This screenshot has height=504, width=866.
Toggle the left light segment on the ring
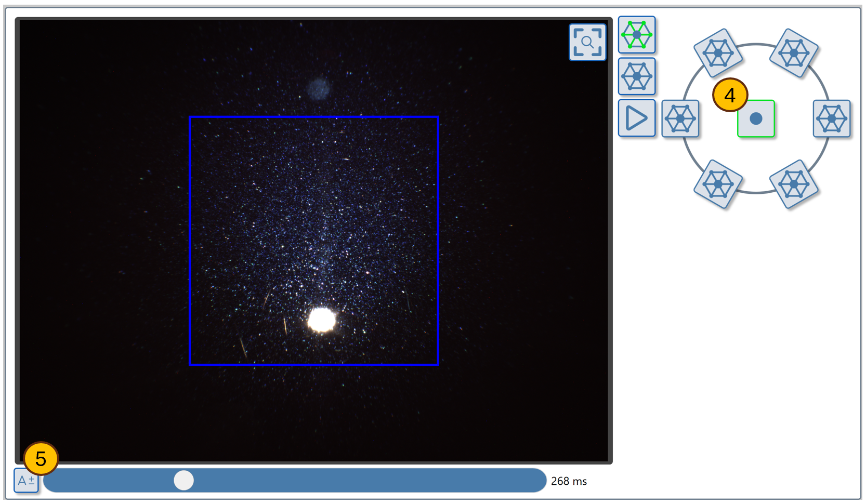pyautogui.click(x=680, y=118)
